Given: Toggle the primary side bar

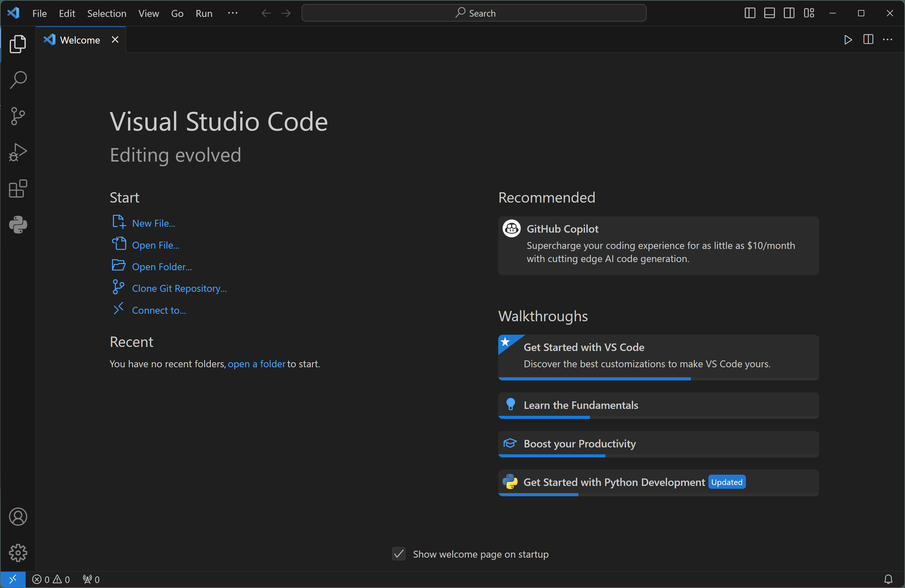Looking at the screenshot, I should coord(750,13).
